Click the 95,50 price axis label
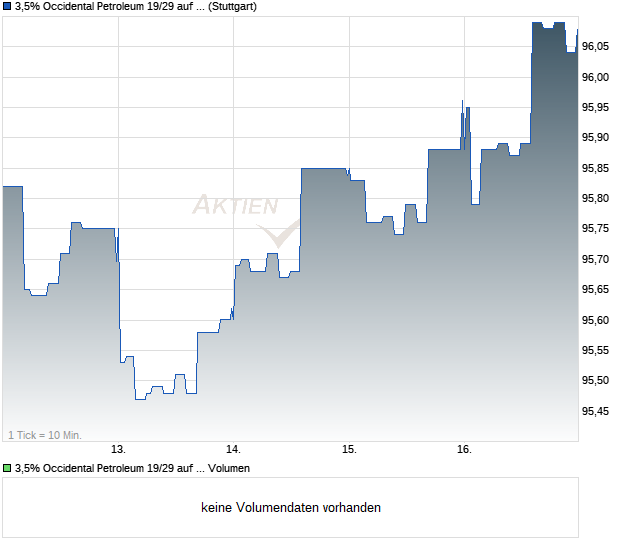Screen dimensions: 620x546 pyautogui.click(x=595, y=380)
